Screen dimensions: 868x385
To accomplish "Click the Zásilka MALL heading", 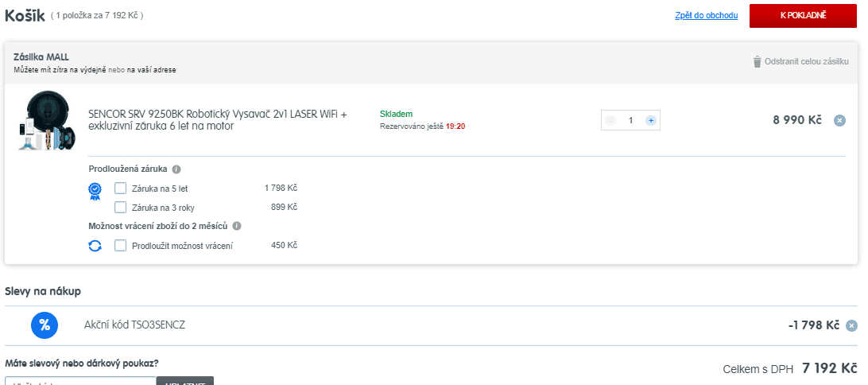I will point(41,57).
